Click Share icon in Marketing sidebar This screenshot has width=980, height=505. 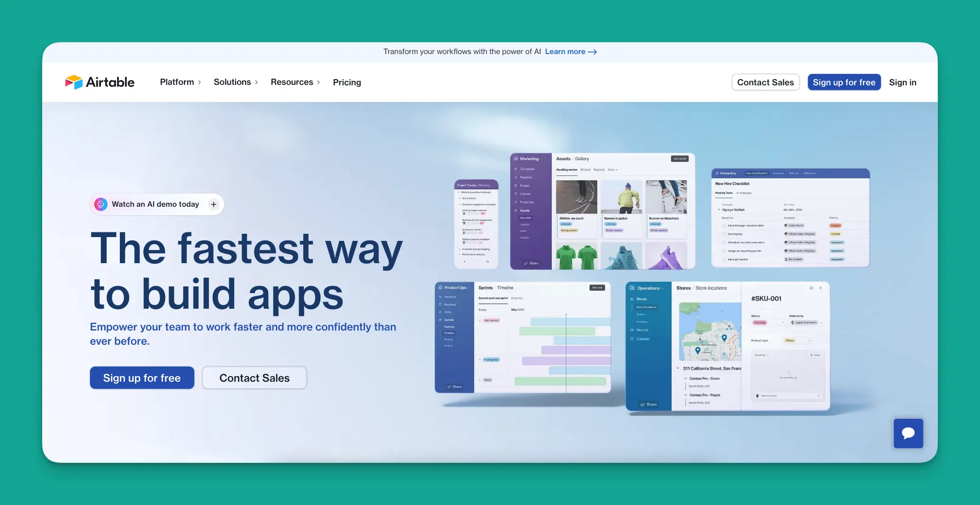point(526,263)
